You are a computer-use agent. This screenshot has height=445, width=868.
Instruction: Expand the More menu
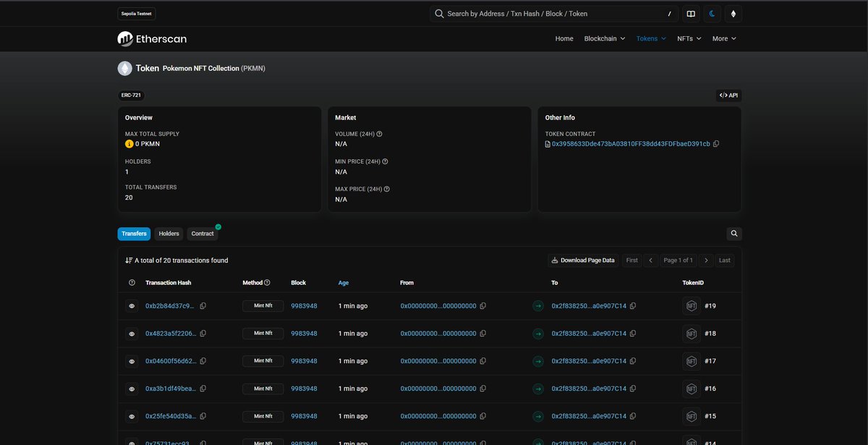coord(724,38)
